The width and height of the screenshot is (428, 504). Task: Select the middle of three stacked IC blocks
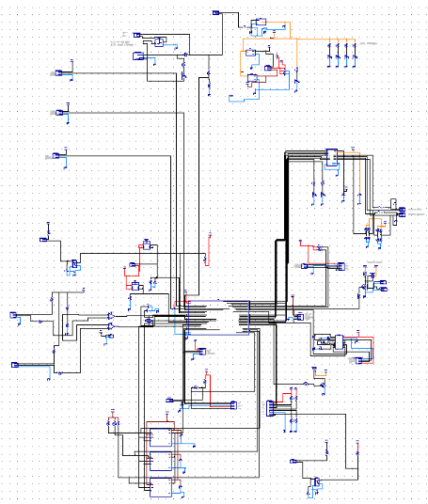coord(161,462)
